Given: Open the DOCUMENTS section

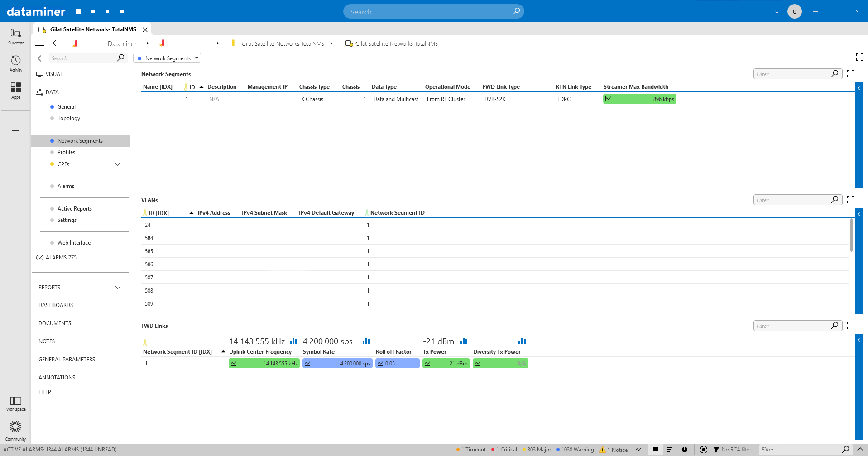Looking at the screenshot, I should tap(55, 323).
